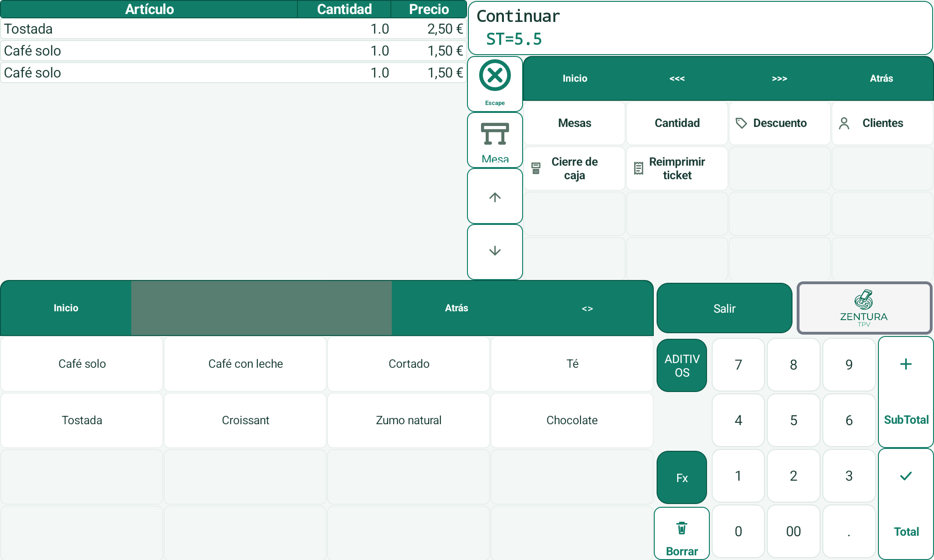Screen dimensions: 934x560
Task: Click the ST=5.5 subtotal display
Action: click(514, 39)
